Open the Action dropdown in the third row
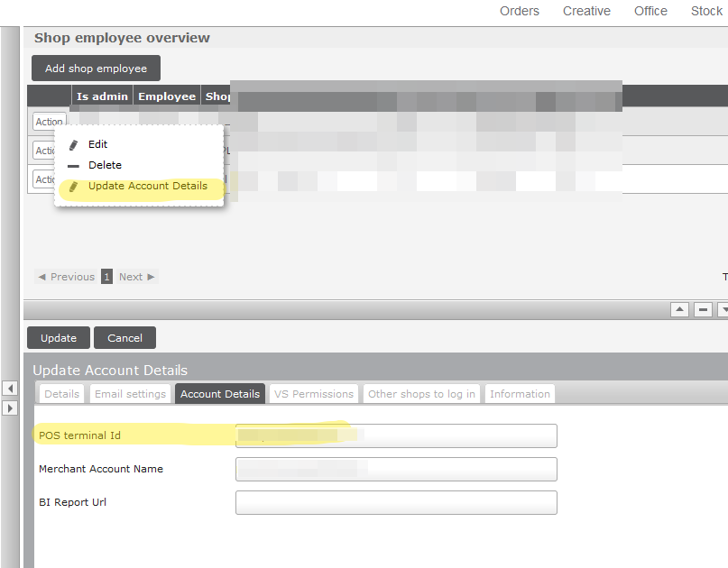 (x=43, y=179)
